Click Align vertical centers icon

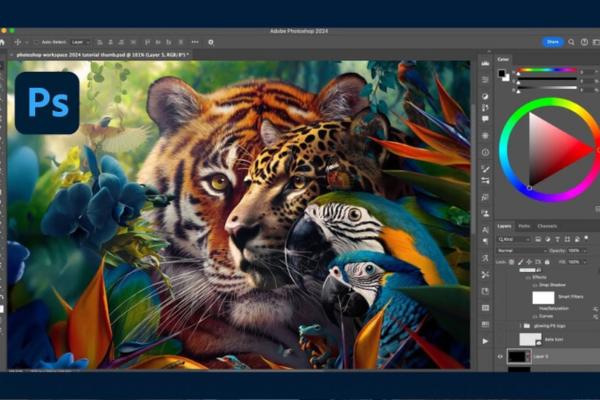158,42
